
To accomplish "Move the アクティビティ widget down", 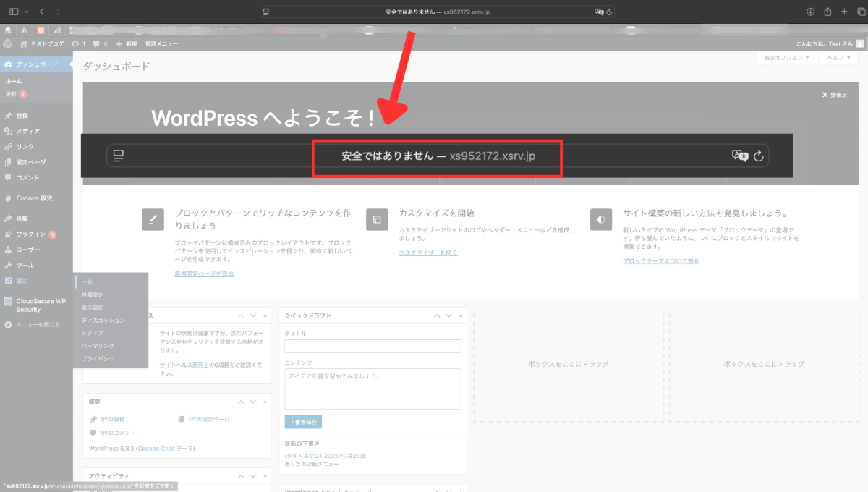I will pyautogui.click(x=252, y=475).
